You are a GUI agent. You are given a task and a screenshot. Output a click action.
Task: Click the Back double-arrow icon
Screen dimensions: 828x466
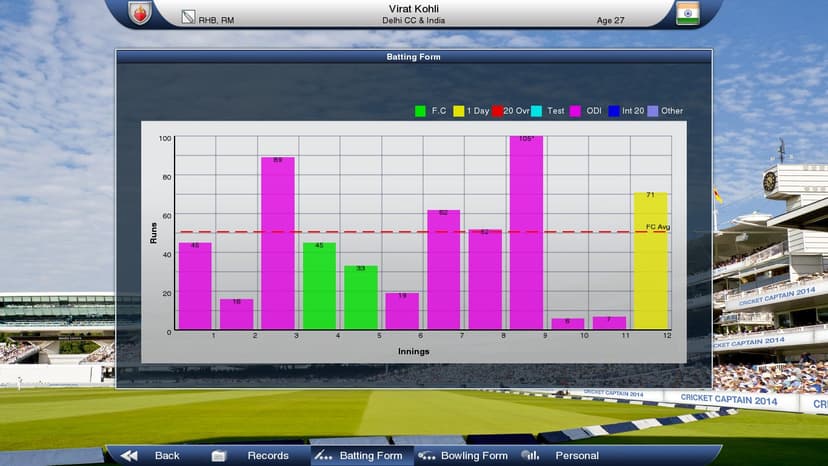tap(129, 456)
